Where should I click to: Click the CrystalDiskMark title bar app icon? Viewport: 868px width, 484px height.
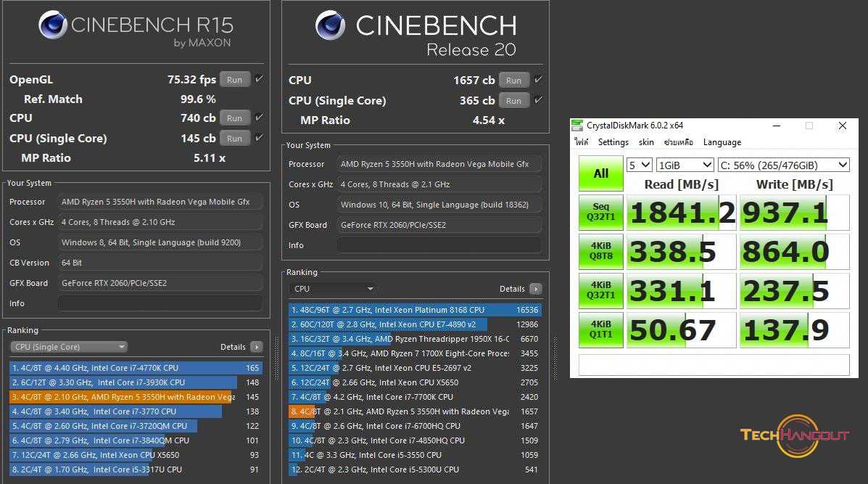pos(577,126)
